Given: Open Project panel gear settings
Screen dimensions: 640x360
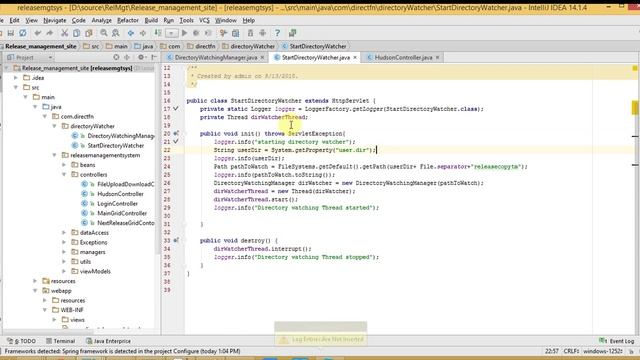Looking at the screenshot, I should point(141,58).
